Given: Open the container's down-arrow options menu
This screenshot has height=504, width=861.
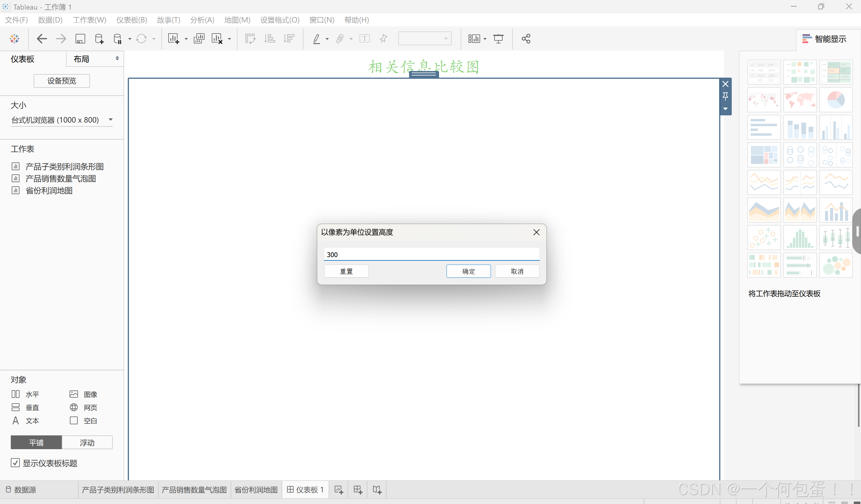Looking at the screenshot, I should click(725, 109).
